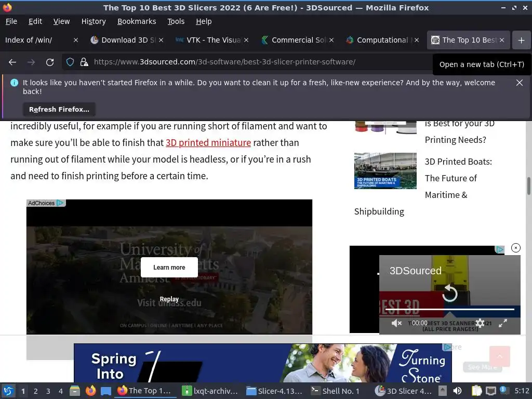Launch Firefox from taskbar quick launch
This screenshot has height=399, width=532.
[x=90, y=391]
